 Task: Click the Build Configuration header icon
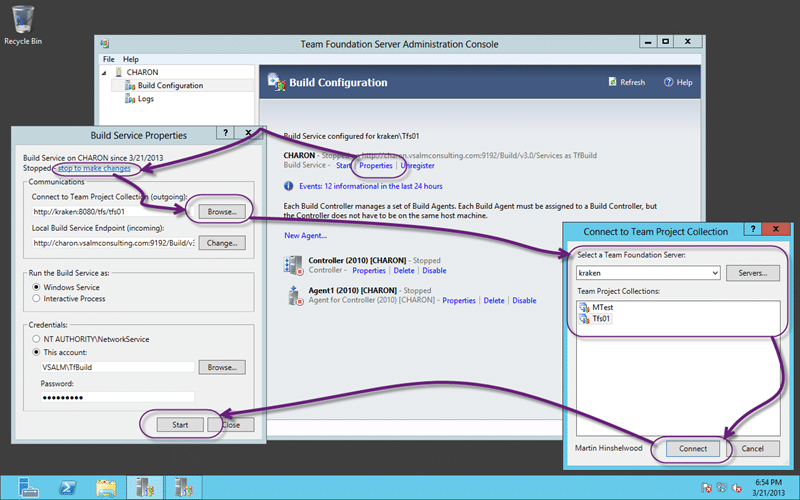(276, 82)
